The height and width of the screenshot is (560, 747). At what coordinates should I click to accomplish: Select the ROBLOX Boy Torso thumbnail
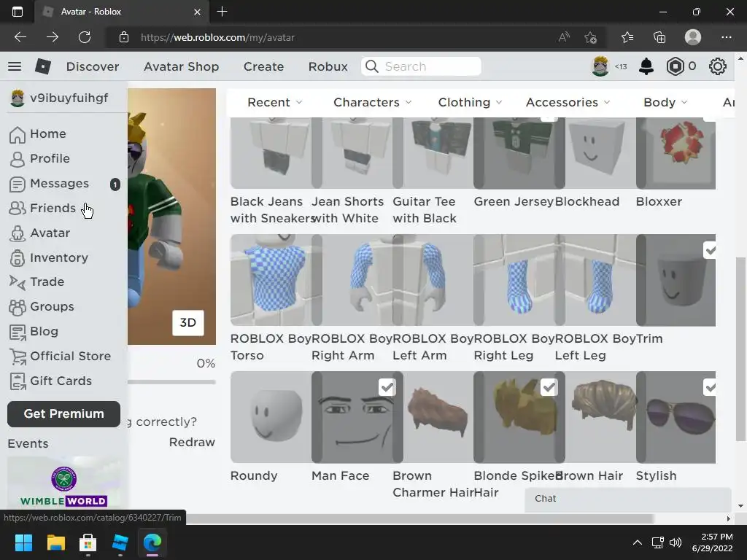point(271,280)
